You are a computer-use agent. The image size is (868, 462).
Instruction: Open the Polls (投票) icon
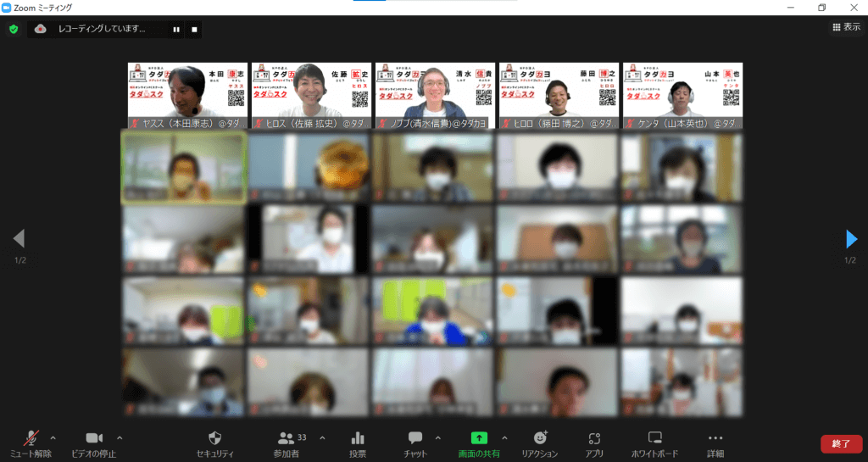[x=358, y=443]
